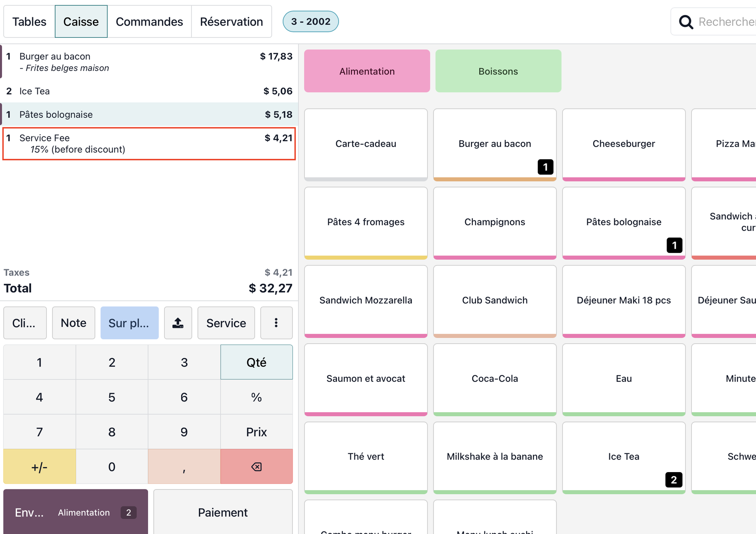756x534 pixels.
Task: Click numpad key 5
Action: coord(112,397)
